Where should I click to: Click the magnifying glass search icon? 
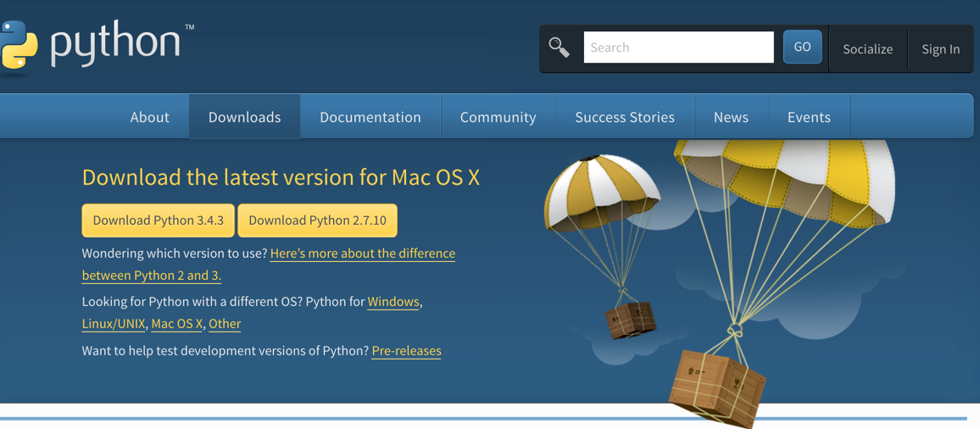coord(559,47)
